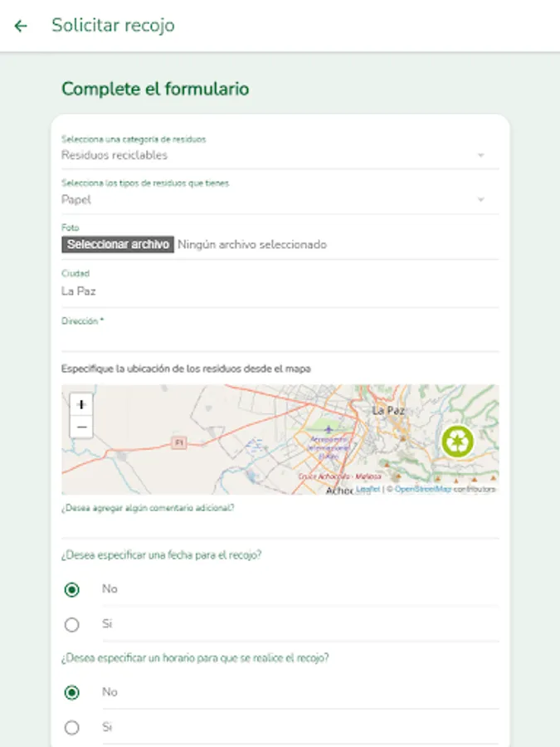Select 'Si' for specifying a pickup date
Image resolution: width=560 pixels, height=747 pixels.
[72, 624]
